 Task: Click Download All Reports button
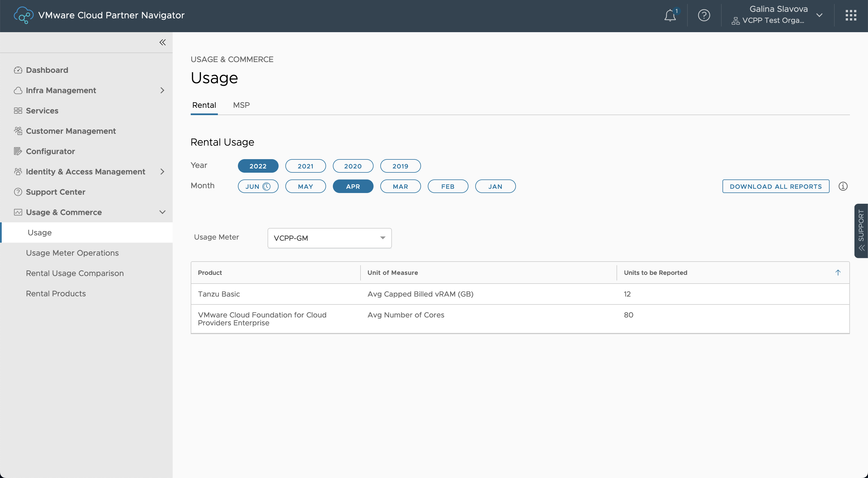click(775, 187)
